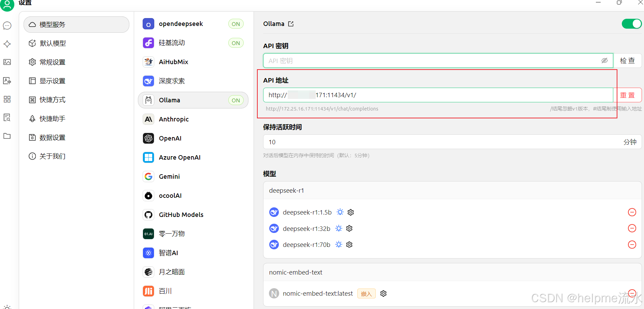Select the OpenAI provider
This screenshot has height=309, width=644.
coord(193,138)
